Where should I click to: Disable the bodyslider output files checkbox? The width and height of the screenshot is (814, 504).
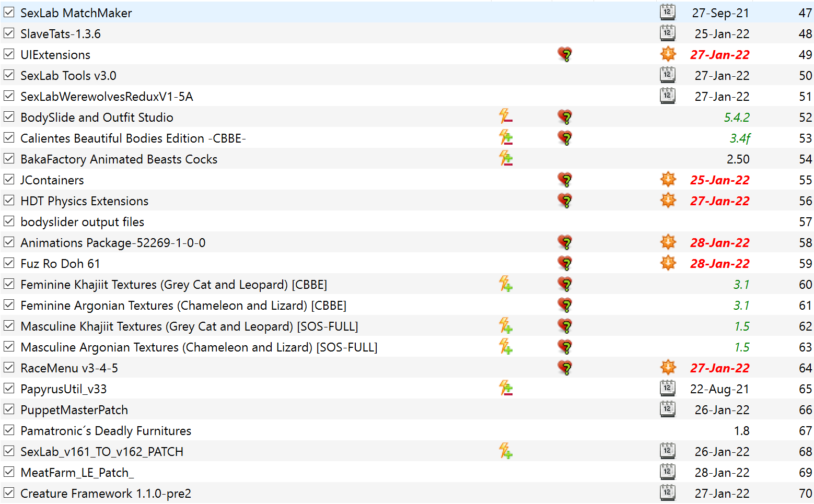(x=9, y=221)
